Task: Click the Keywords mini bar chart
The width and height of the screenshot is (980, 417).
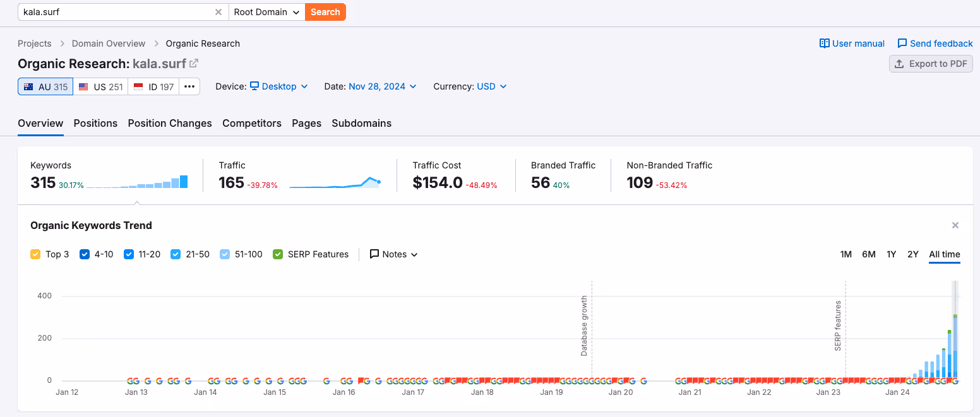Action: pyautogui.click(x=137, y=182)
